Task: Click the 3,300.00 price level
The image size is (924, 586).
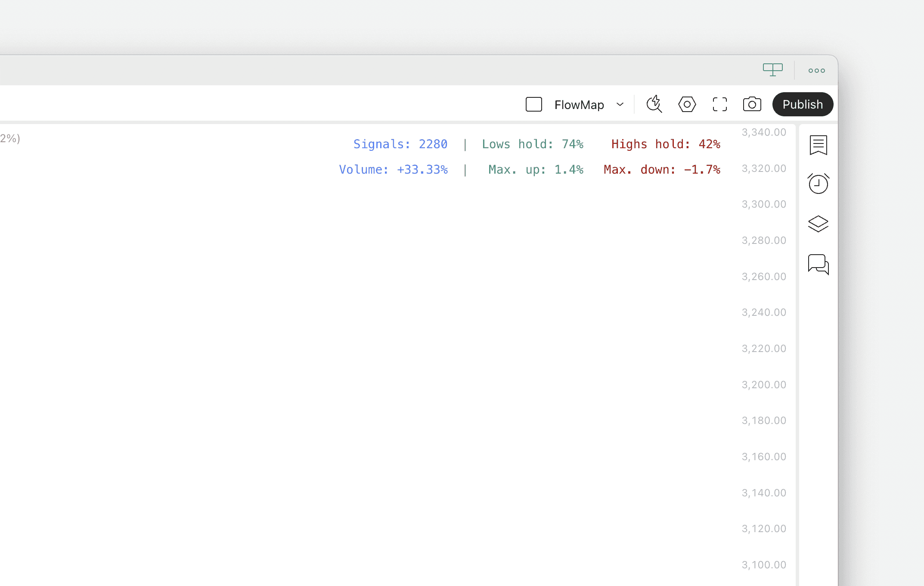Action: (x=763, y=204)
